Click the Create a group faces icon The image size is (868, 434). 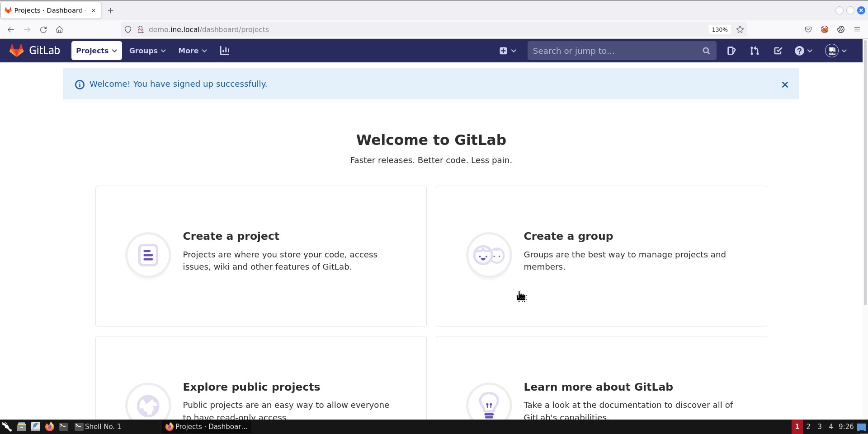tap(489, 256)
